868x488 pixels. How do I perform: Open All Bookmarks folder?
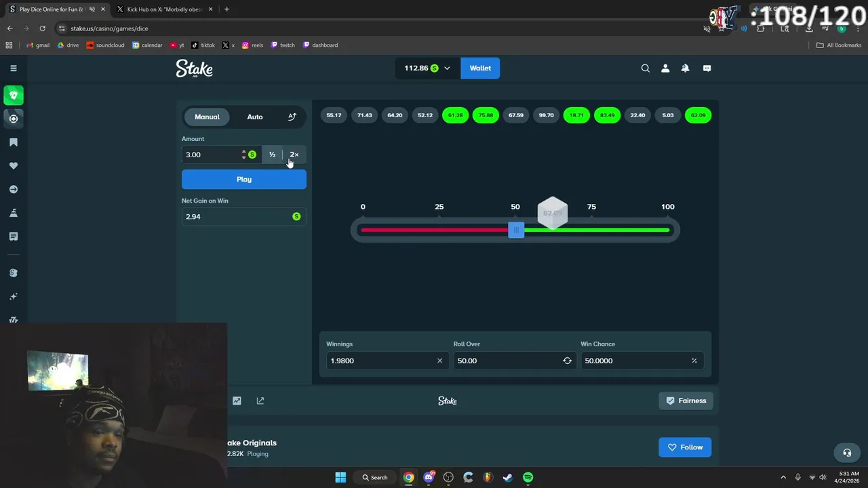tap(839, 45)
